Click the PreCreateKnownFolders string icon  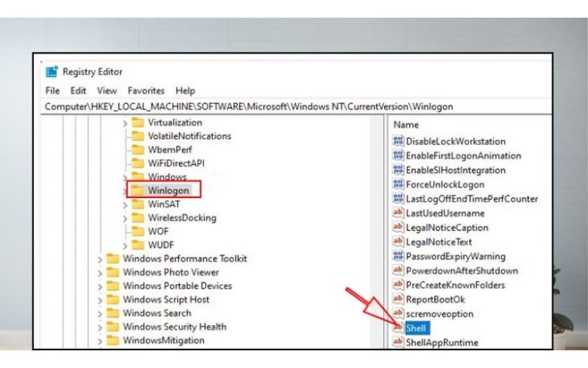point(398,284)
